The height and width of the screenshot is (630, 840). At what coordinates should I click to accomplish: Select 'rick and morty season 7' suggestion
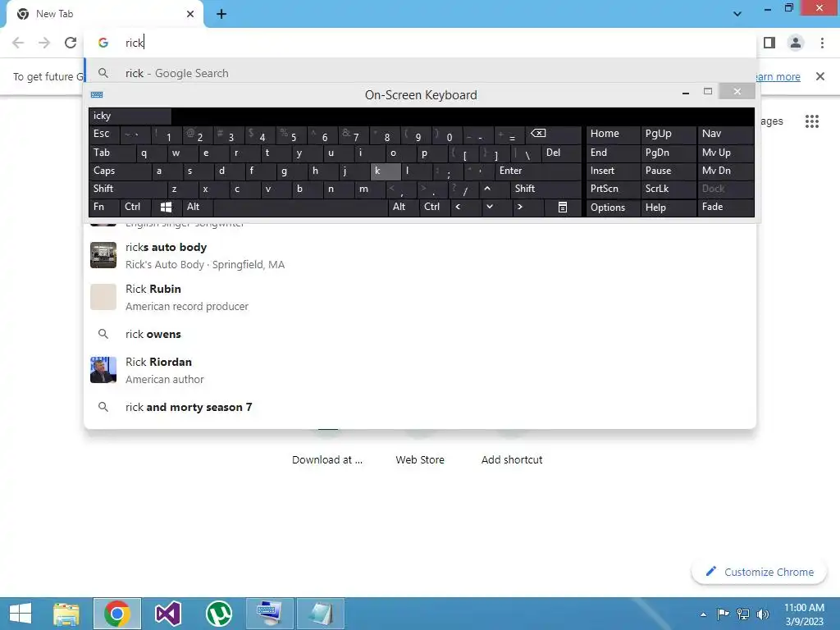[x=420, y=407]
